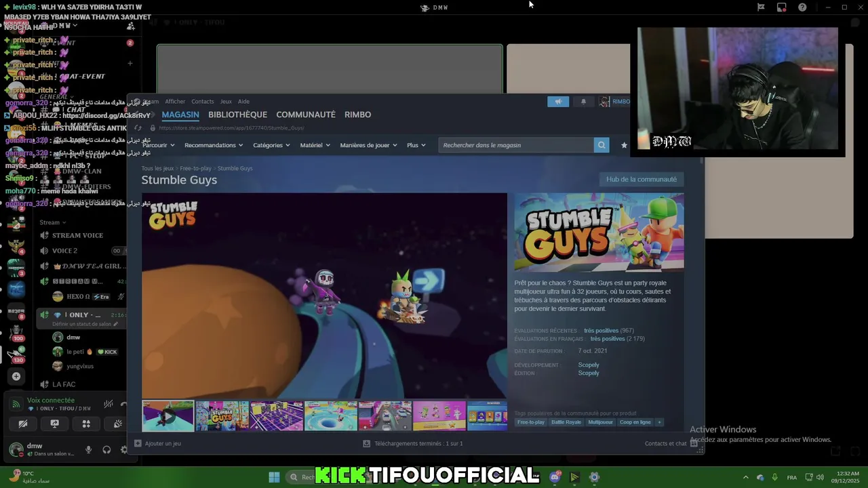Collapse the Stream category in Discord

(52, 222)
